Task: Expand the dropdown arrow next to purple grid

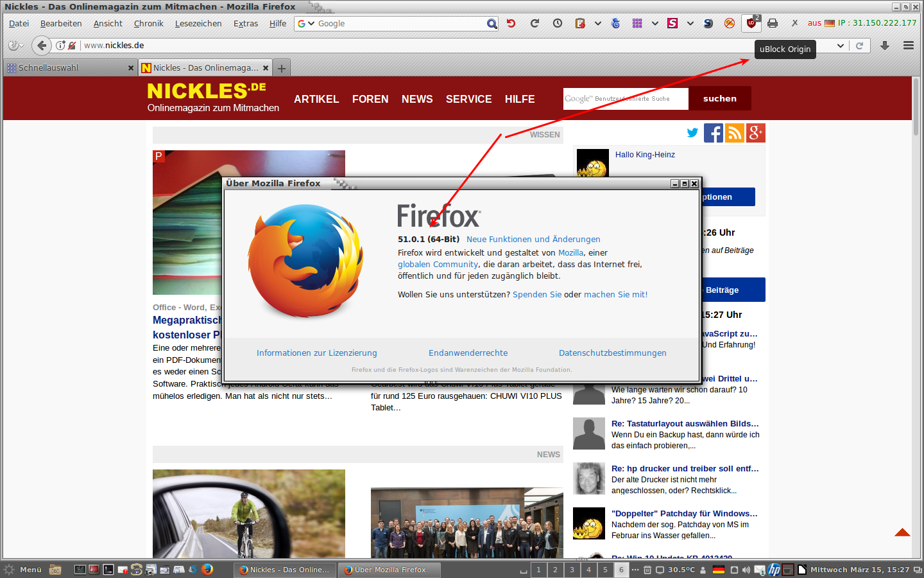Action: (x=654, y=23)
